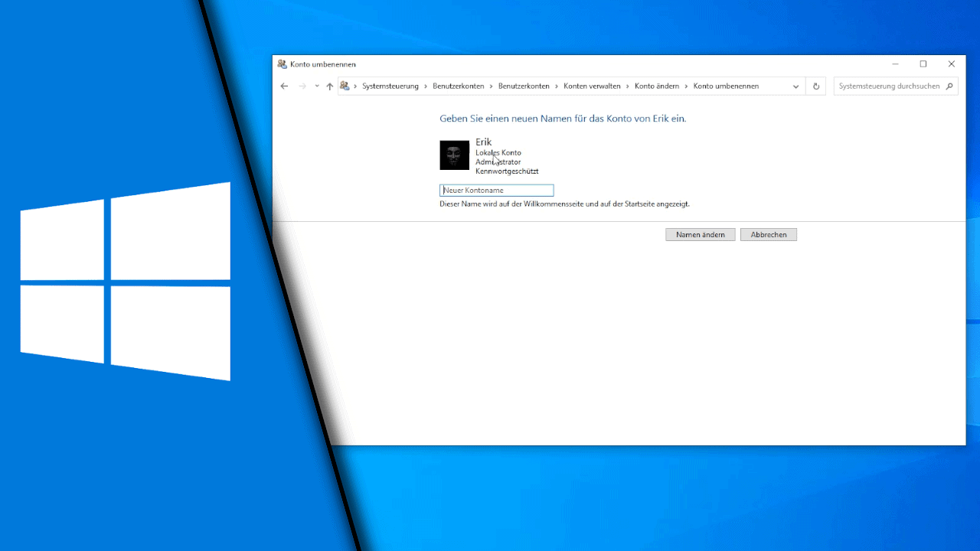Open Konto ändern breadcrumb
This screenshot has height=551, width=980.
pos(657,86)
